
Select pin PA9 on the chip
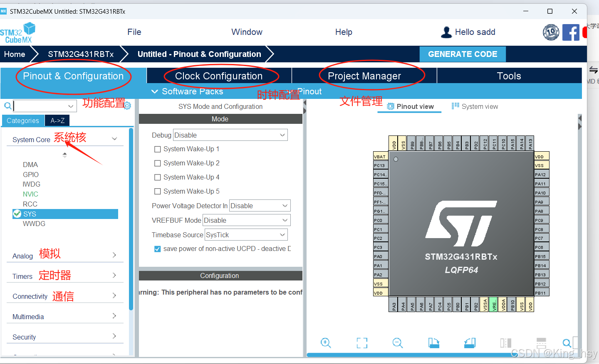click(x=542, y=202)
